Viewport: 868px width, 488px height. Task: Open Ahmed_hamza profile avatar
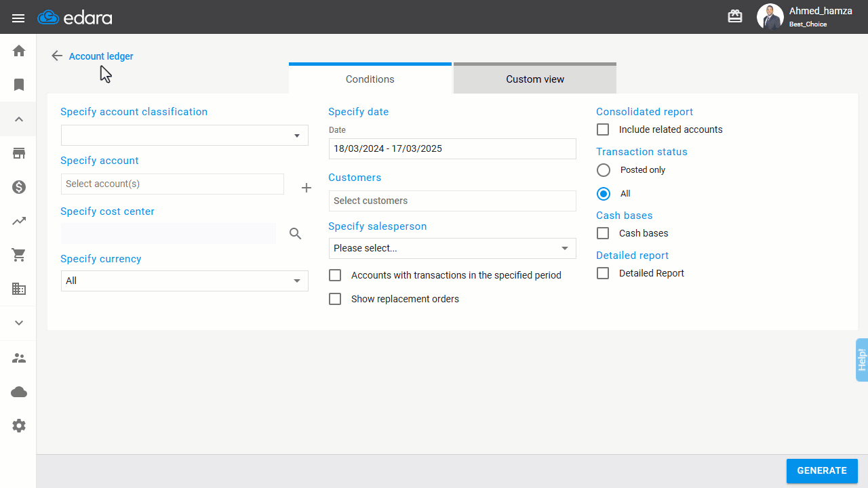click(x=770, y=17)
